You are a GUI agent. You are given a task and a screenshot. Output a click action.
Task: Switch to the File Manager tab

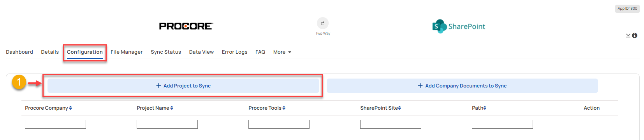point(127,52)
